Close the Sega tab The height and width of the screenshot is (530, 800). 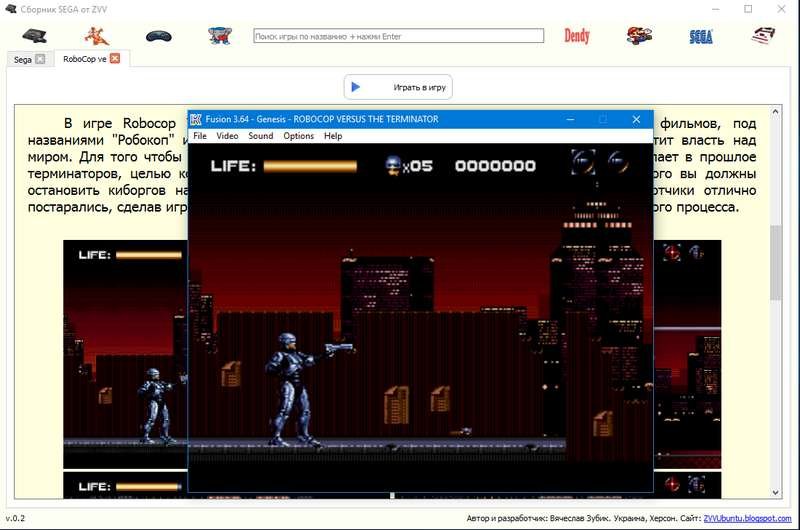pyautogui.click(x=40, y=59)
